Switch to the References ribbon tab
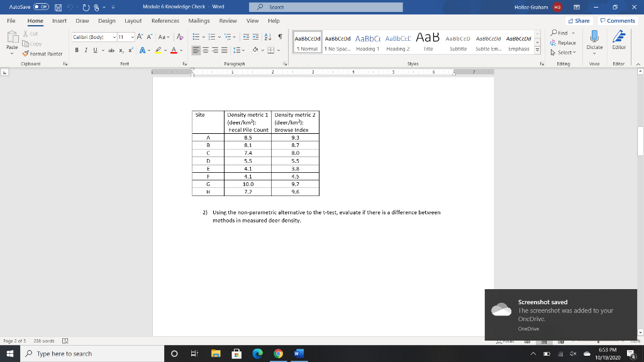This screenshot has width=644, height=362. 165,20
